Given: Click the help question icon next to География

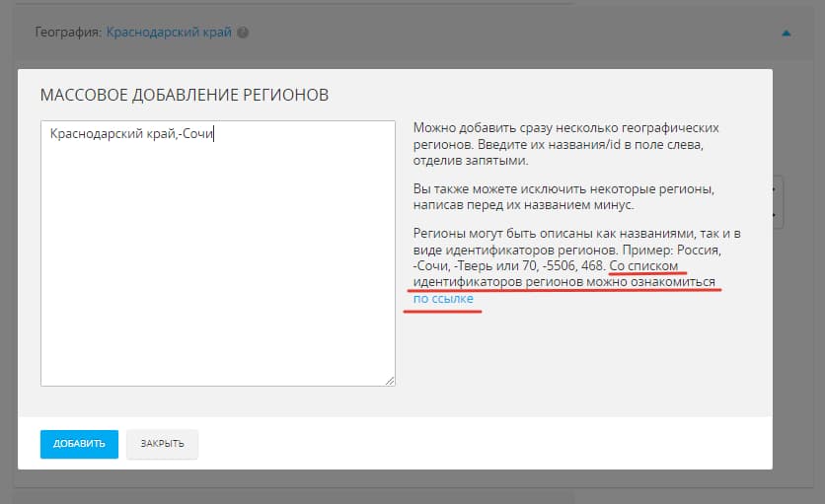Looking at the screenshot, I should pyautogui.click(x=243, y=33).
